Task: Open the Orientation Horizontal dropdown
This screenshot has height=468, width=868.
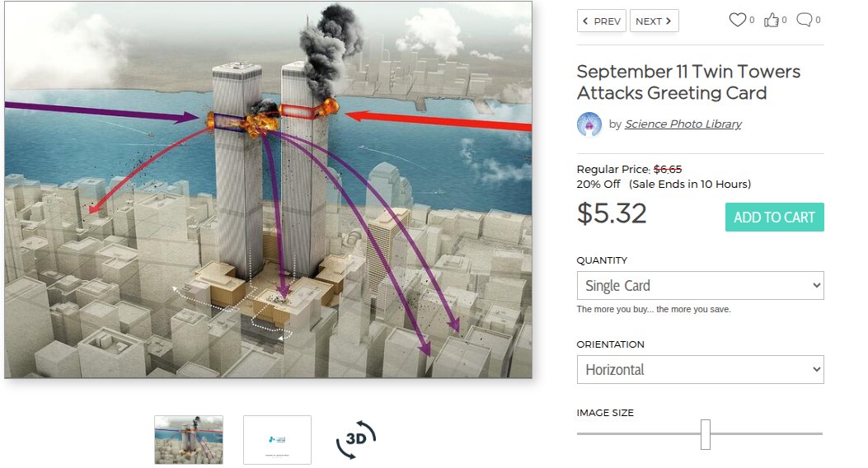Action: (701, 369)
